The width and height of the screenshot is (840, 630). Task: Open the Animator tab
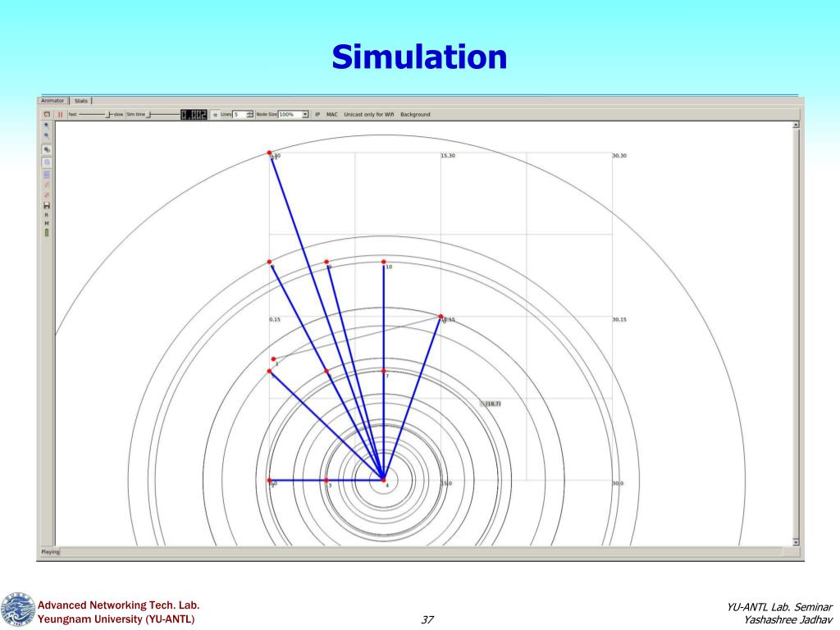52,101
